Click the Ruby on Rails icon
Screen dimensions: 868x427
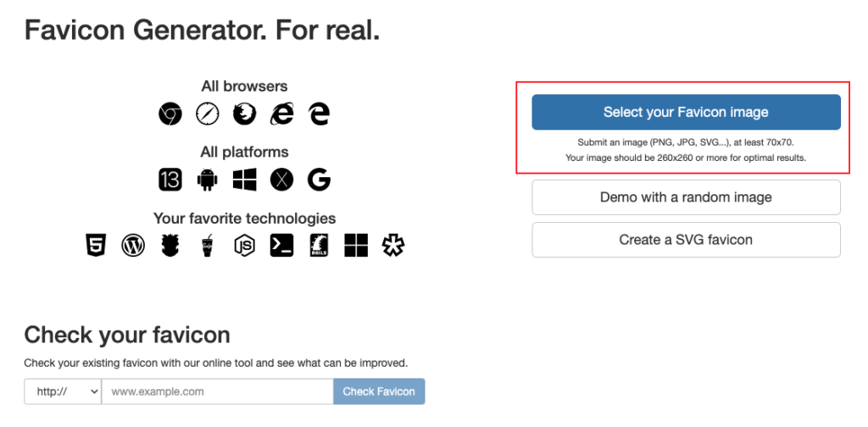[319, 245]
